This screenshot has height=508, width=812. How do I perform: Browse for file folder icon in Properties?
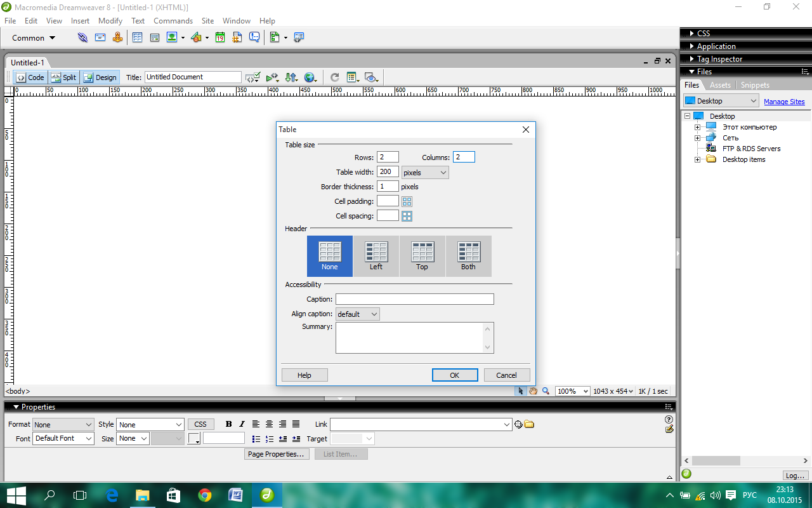[529, 424]
